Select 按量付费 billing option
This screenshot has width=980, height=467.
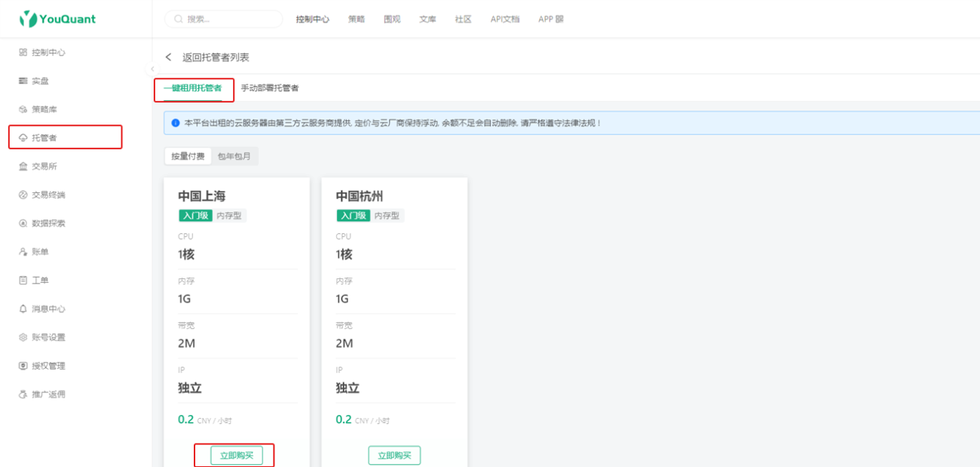pyautogui.click(x=188, y=156)
